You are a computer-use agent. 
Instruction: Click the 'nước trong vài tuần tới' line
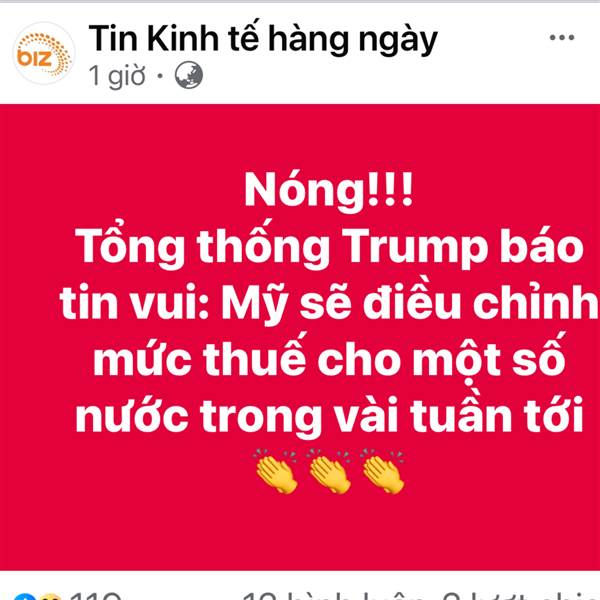pos(329,414)
